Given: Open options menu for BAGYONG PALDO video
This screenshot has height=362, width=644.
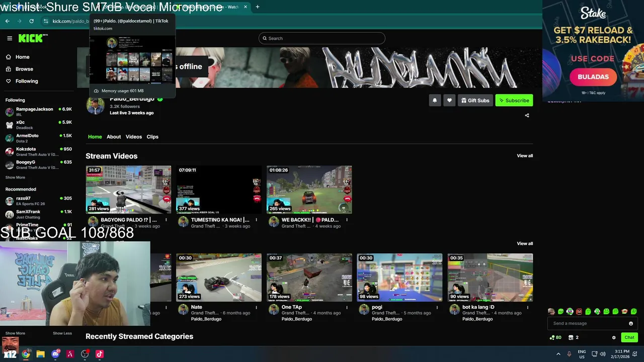Looking at the screenshot, I should 166,220.
